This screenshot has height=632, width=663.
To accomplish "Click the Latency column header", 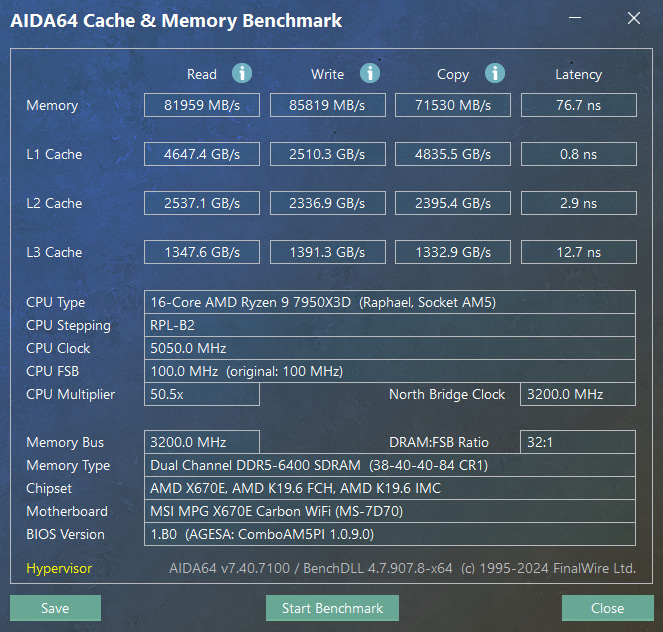I will [578, 75].
